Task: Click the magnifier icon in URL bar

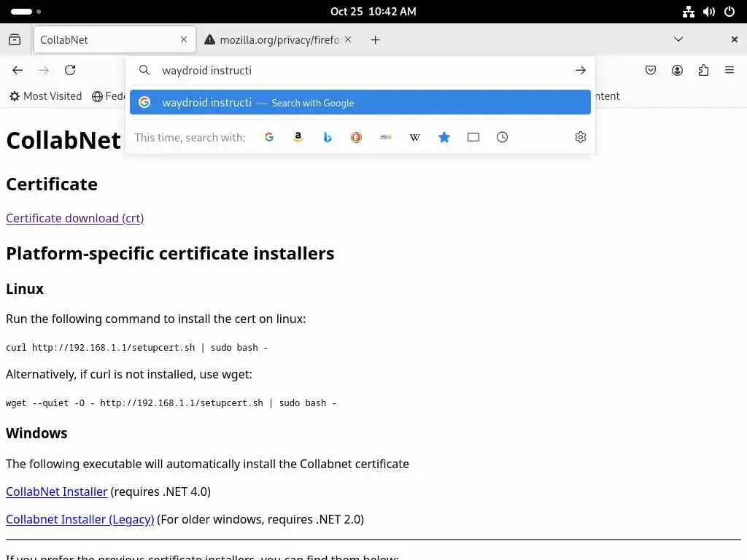Action: click(144, 71)
